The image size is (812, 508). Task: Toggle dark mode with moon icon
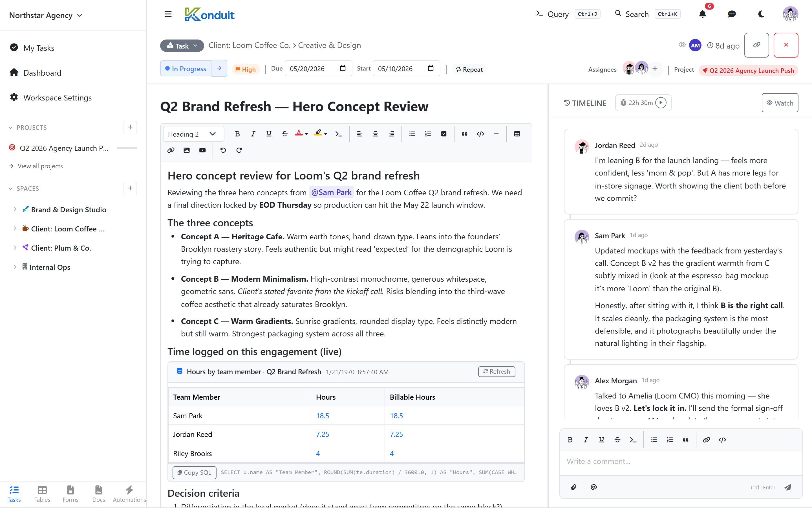click(761, 14)
